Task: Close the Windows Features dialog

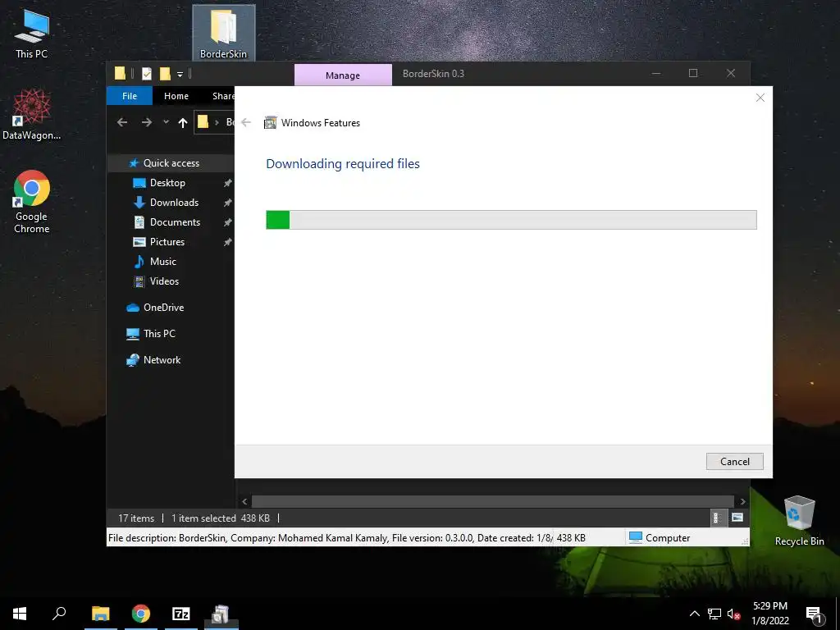Action: (x=760, y=98)
